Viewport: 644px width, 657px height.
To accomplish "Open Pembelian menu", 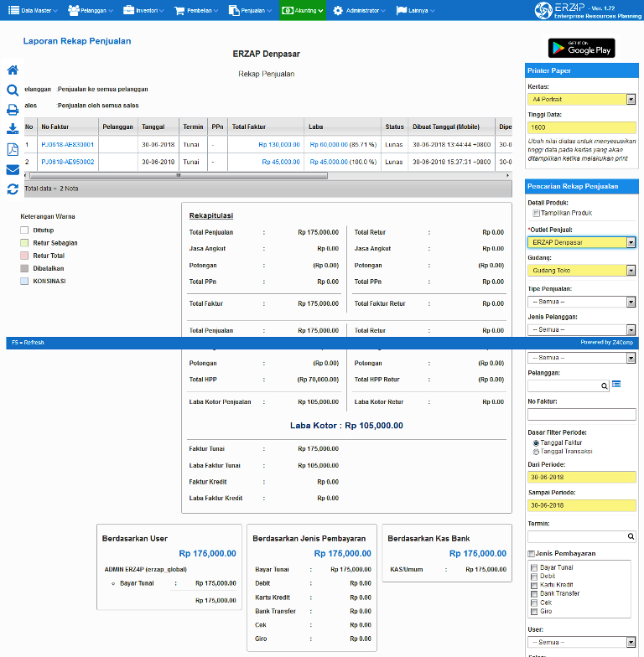I will (x=196, y=10).
